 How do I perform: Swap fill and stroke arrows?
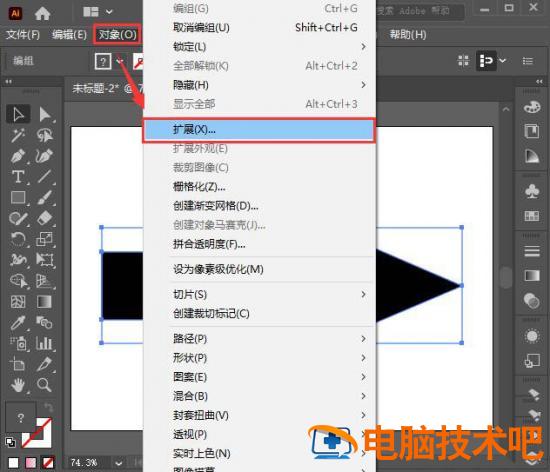[48, 407]
